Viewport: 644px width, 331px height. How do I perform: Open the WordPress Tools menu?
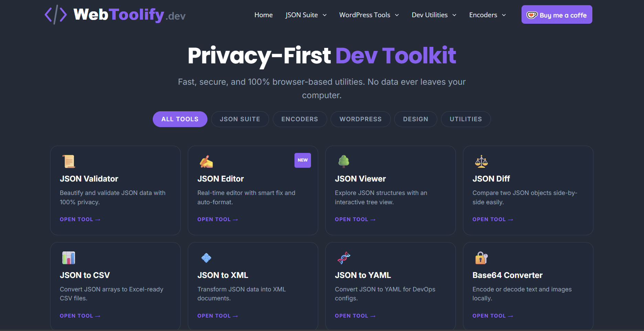click(x=369, y=15)
